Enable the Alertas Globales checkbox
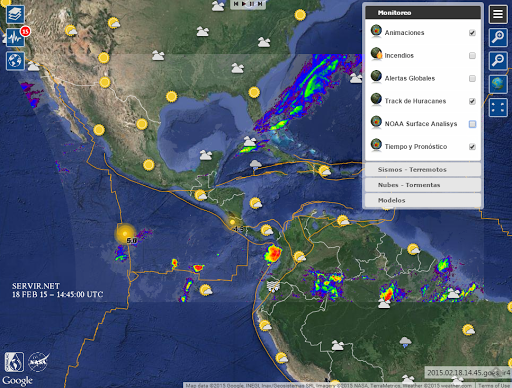The image size is (512, 388). [472, 78]
